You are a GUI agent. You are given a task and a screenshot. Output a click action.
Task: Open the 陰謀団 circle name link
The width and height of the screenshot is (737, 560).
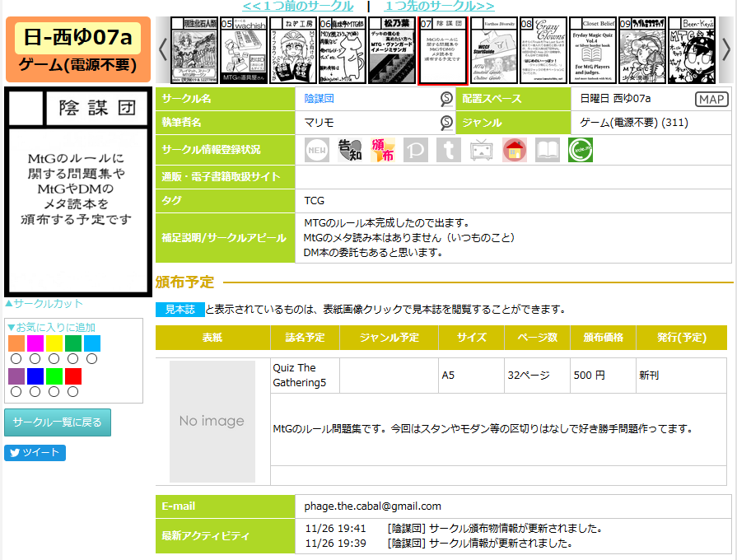point(319,99)
